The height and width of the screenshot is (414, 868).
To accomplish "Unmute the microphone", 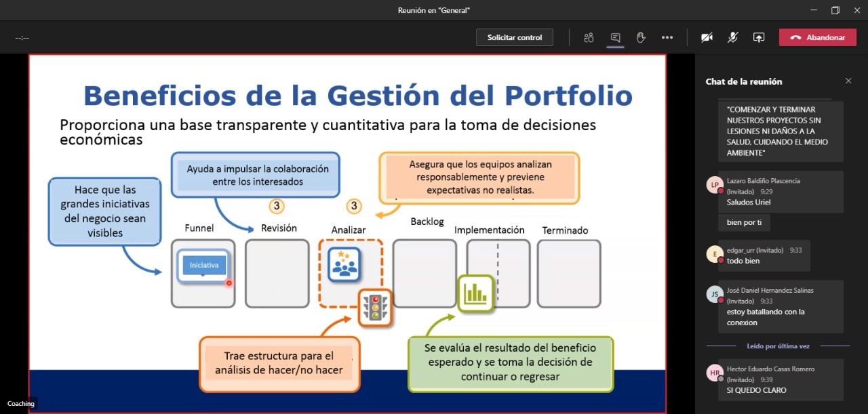I will pyautogui.click(x=733, y=37).
